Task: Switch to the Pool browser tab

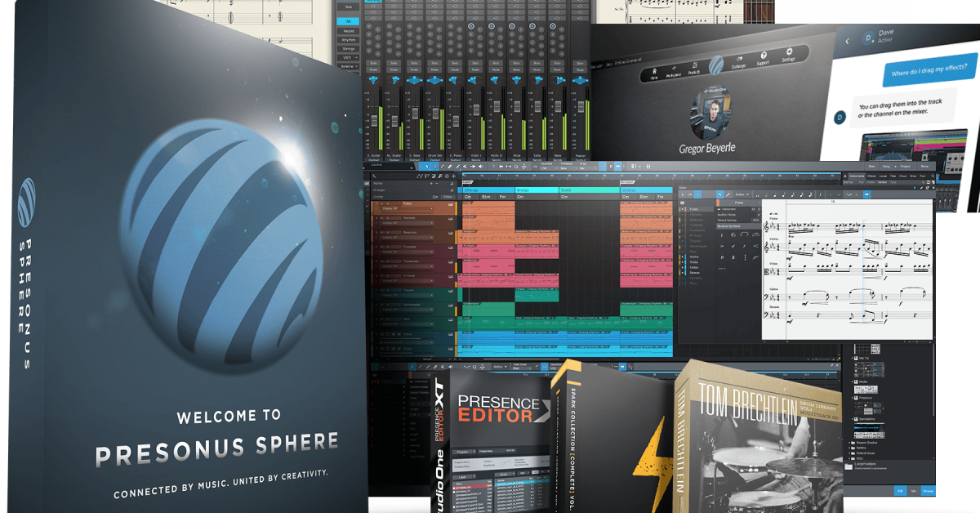Action: (x=922, y=176)
